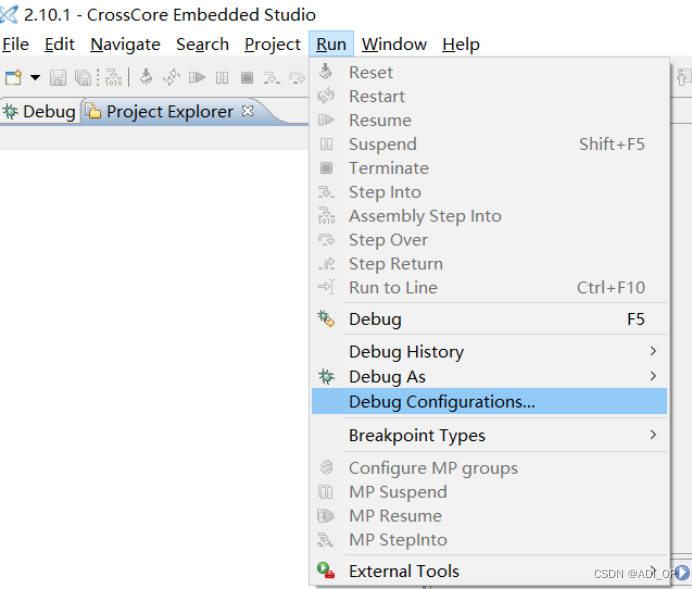Choose Terminate in the Run menu

click(x=489, y=168)
